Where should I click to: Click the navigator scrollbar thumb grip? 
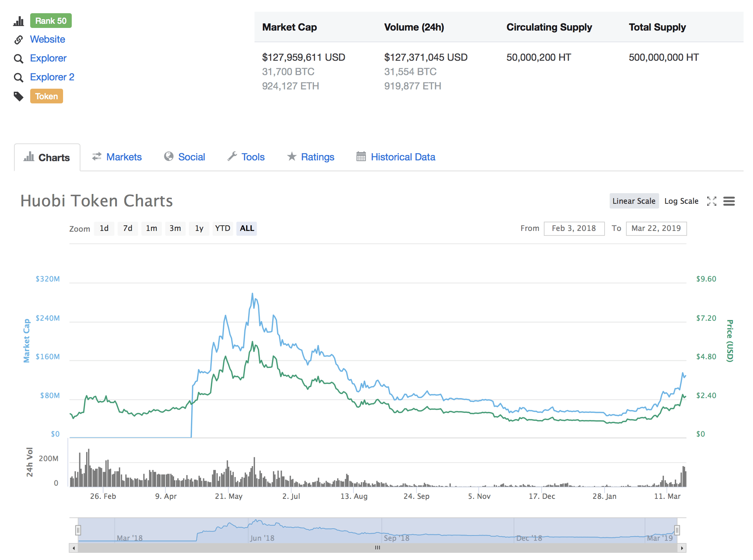[x=378, y=548]
